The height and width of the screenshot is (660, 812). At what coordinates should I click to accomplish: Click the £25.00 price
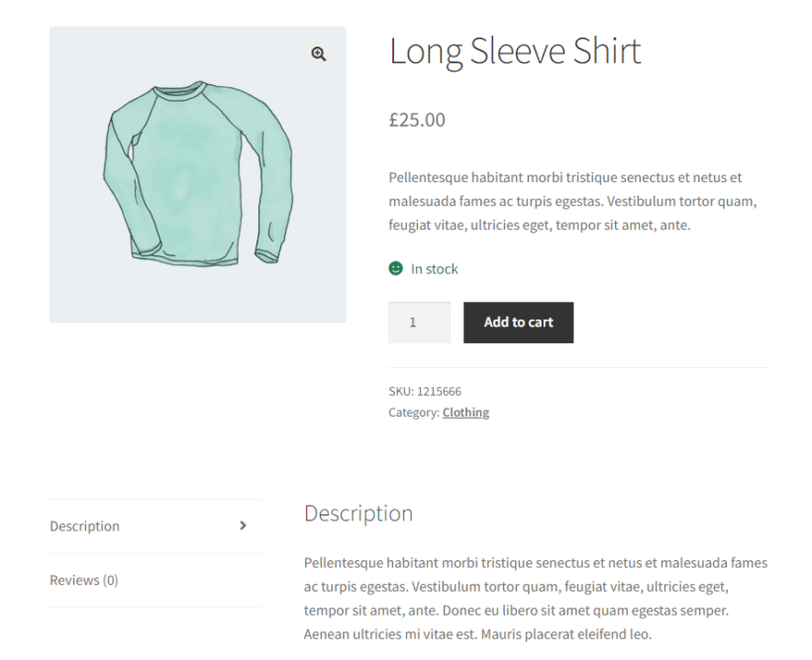point(417,120)
